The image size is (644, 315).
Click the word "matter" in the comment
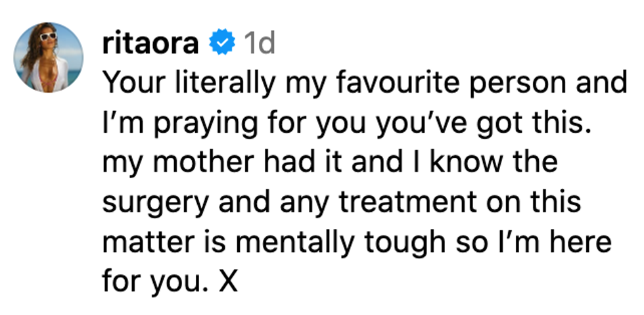tap(141, 241)
